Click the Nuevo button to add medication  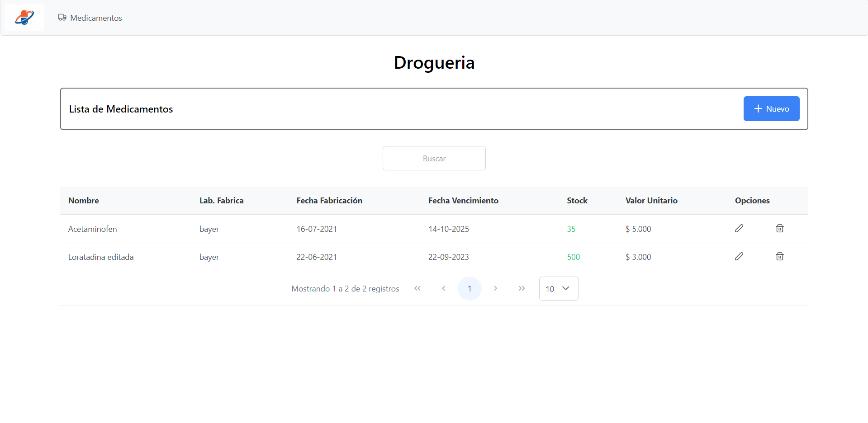coord(771,108)
